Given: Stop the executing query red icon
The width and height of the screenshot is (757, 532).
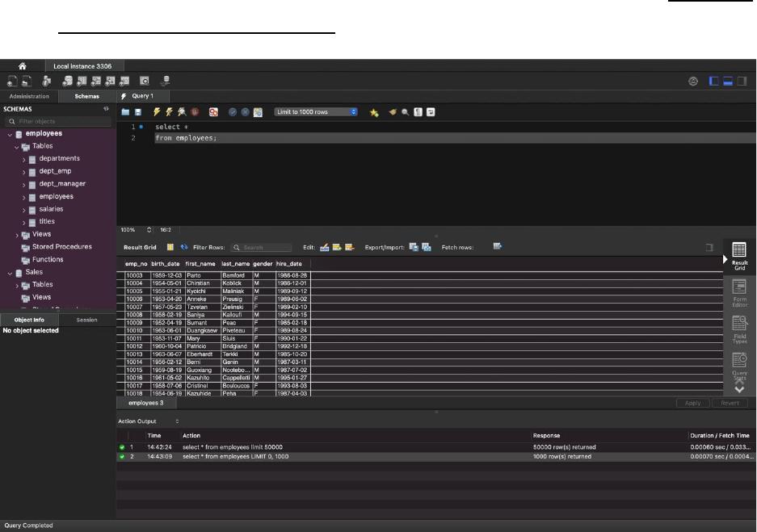Looking at the screenshot, I should [195, 112].
